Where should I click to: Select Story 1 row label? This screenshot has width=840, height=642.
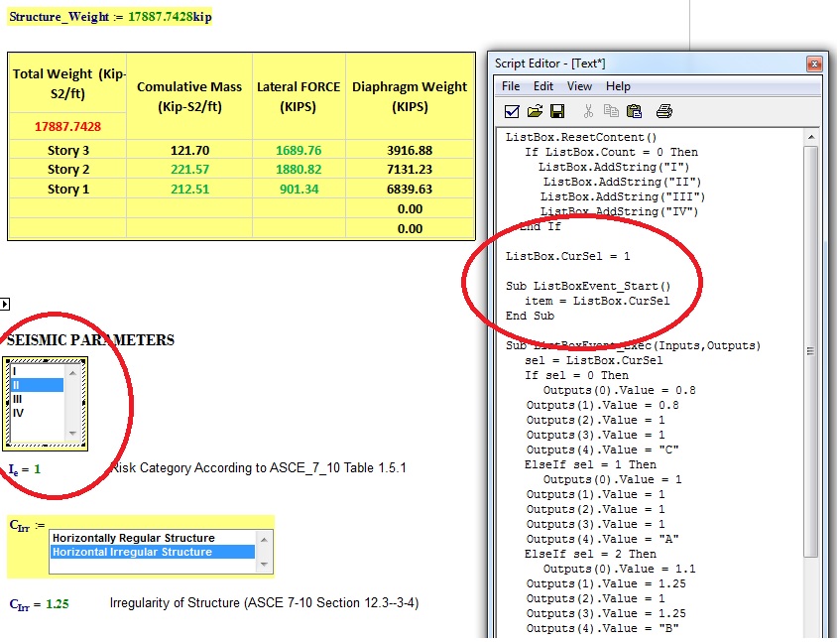click(68, 190)
